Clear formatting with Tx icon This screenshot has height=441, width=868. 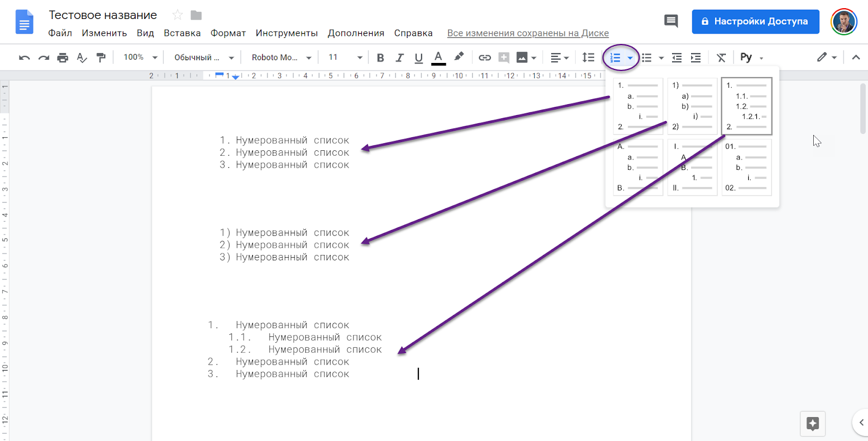pyautogui.click(x=721, y=57)
